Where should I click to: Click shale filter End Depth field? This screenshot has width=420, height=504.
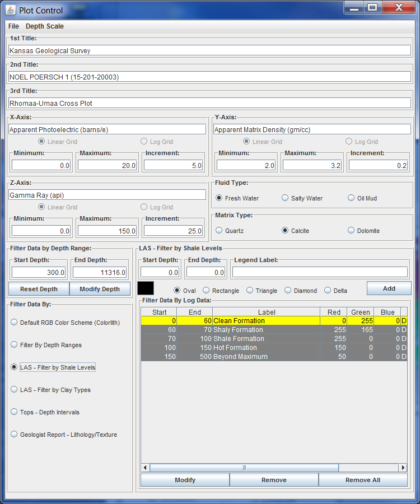coord(206,272)
